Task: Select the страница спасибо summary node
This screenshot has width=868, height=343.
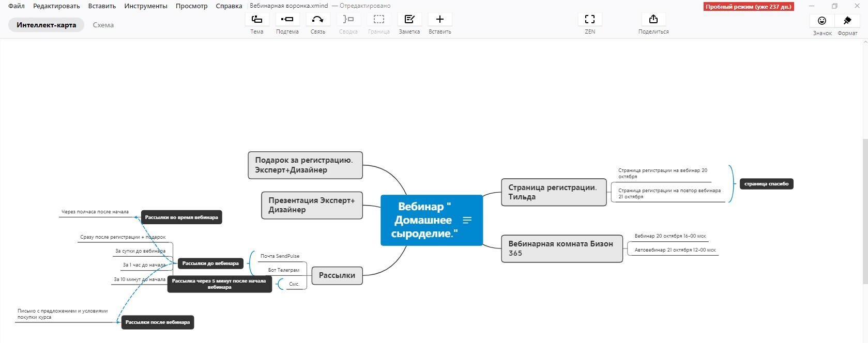Action: point(766,184)
